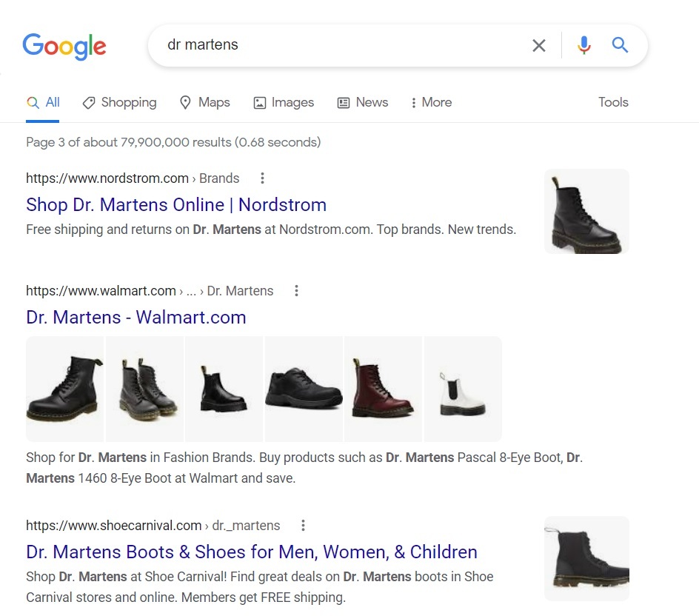Open the Maps tab
Image resolution: width=699 pixels, height=616 pixels.
click(x=204, y=102)
